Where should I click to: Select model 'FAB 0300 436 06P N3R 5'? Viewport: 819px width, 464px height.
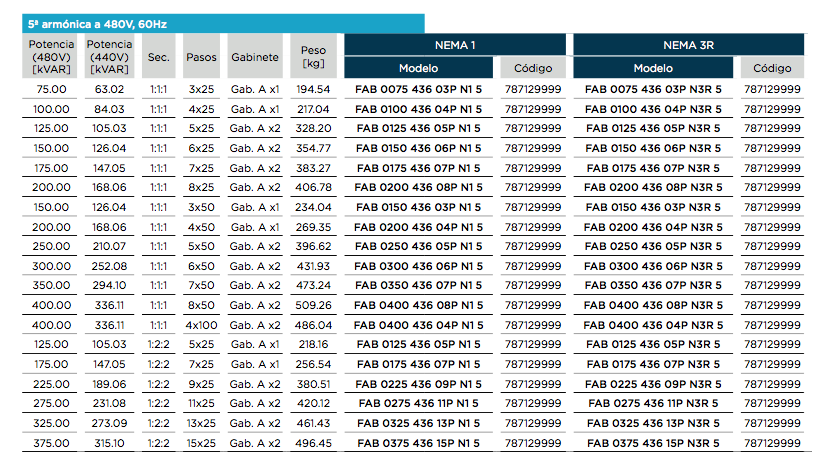click(653, 266)
